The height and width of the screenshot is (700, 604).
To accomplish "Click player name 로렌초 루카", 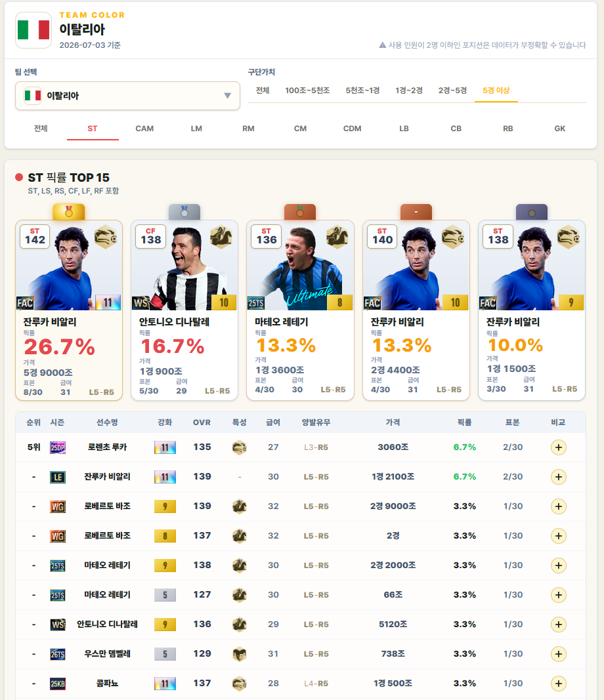I will coord(107,447).
